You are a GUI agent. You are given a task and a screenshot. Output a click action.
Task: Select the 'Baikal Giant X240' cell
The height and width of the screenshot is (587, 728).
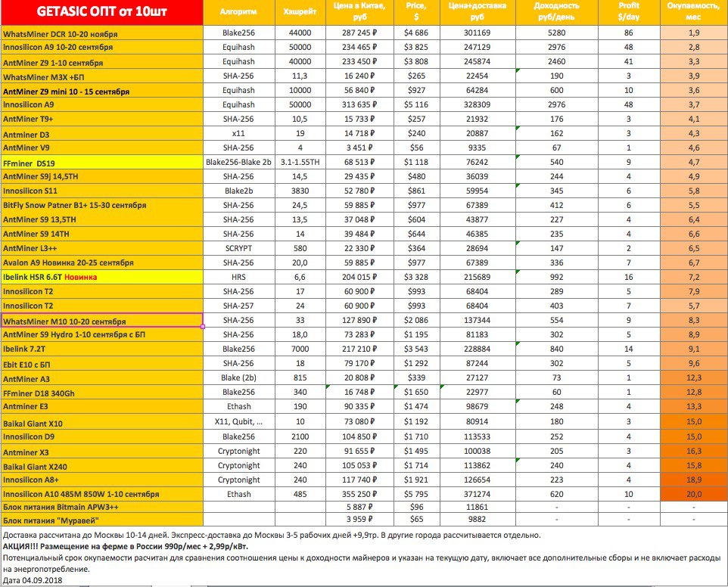pos(101,465)
